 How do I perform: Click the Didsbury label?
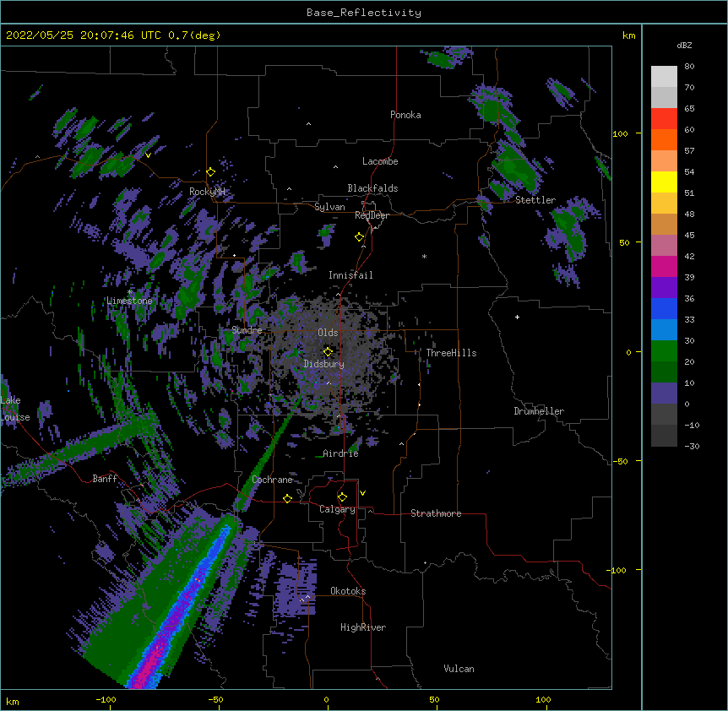click(x=324, y=364)
